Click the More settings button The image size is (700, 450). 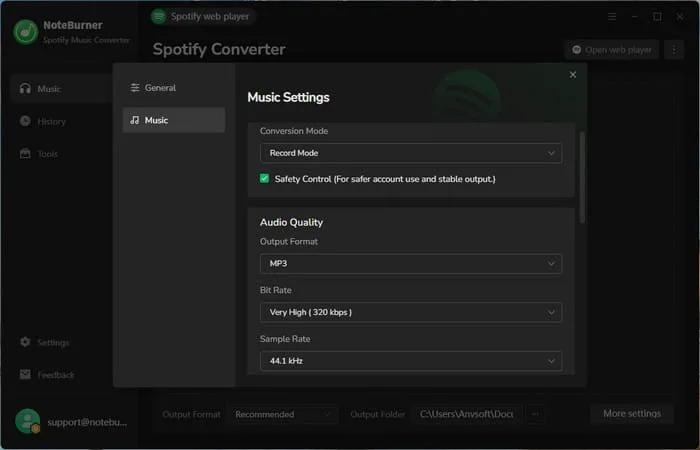tap(632, 414)
